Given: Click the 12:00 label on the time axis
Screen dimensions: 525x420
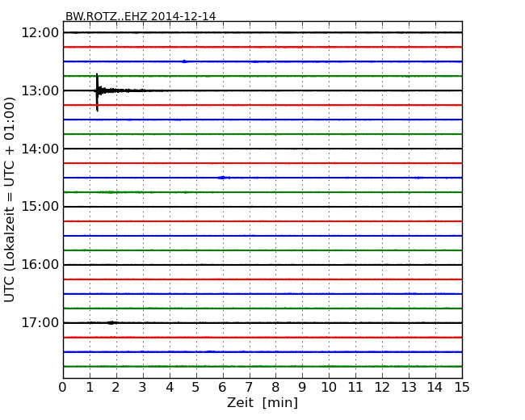Looking at the screenshot, I should coord(40,33).
